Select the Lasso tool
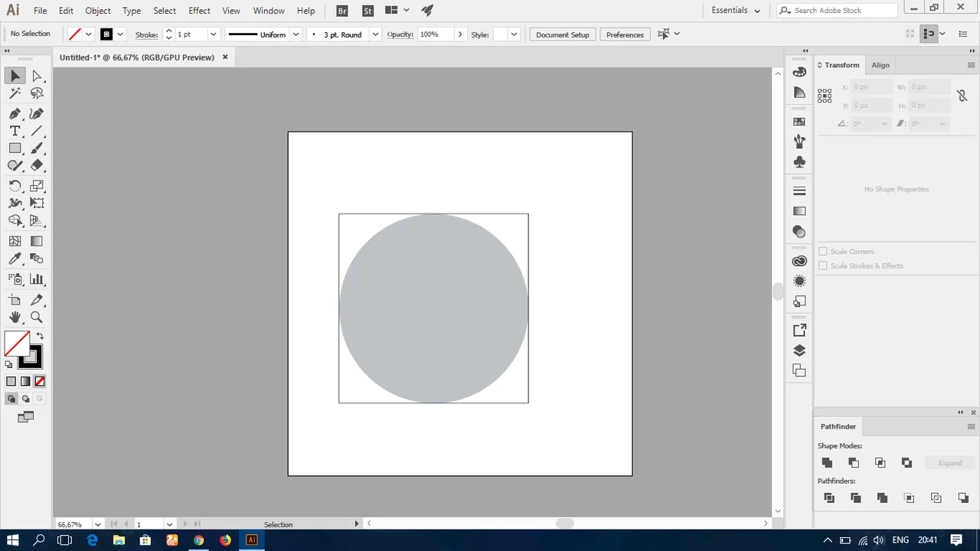 pyautogui.click(x=37, y=93)
